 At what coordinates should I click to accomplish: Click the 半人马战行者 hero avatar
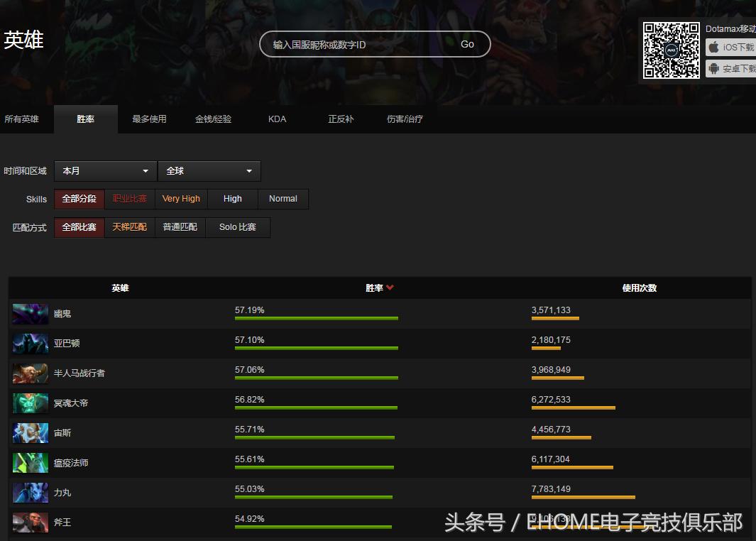pyautogui.click(x=30, y=373)
